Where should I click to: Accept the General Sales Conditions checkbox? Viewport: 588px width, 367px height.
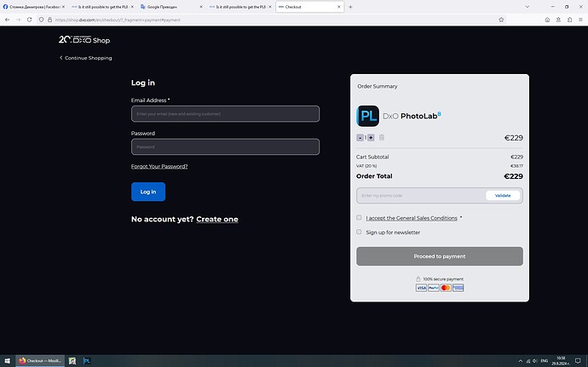coord(359,217)
